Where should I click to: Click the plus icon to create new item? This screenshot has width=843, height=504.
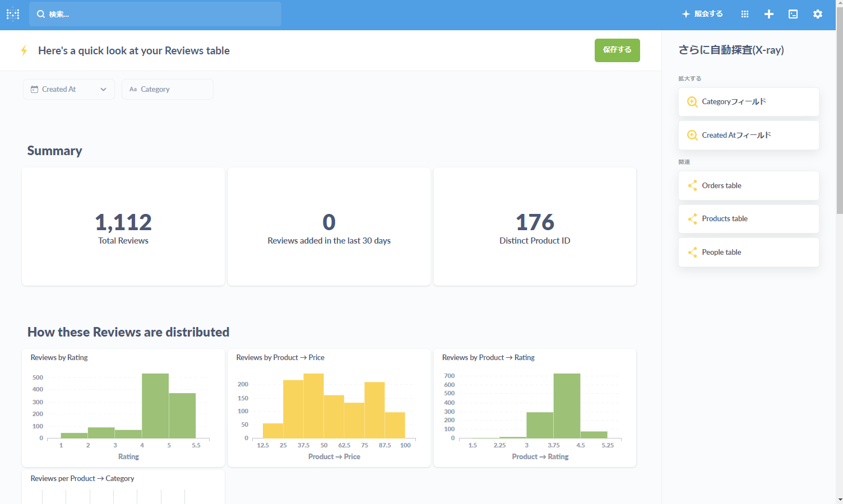click(769, 14)
